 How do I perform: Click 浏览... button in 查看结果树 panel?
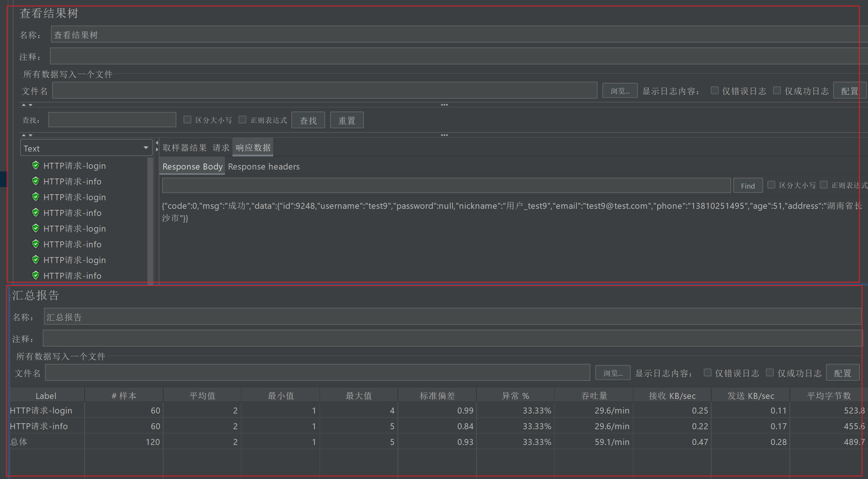coord(620,91)
